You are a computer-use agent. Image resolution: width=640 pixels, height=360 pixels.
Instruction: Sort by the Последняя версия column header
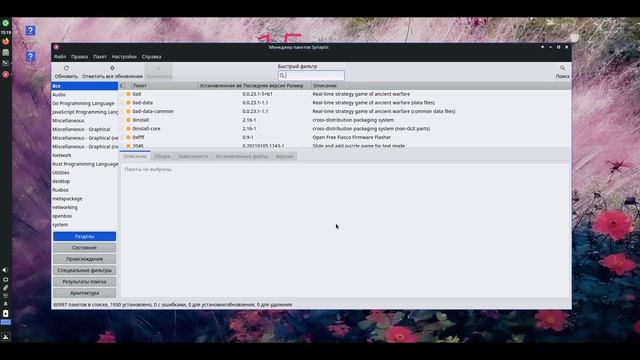264,86
